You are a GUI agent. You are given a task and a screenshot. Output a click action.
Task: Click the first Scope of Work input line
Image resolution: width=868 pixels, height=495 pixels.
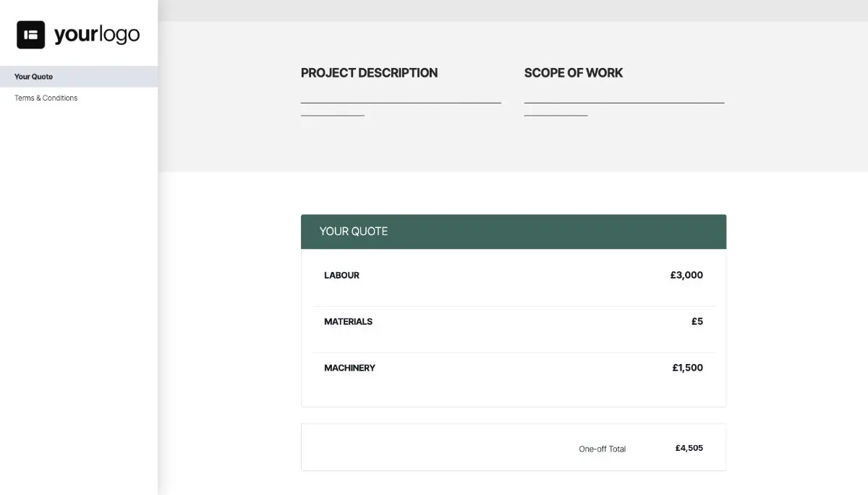(x=624, y=102)
